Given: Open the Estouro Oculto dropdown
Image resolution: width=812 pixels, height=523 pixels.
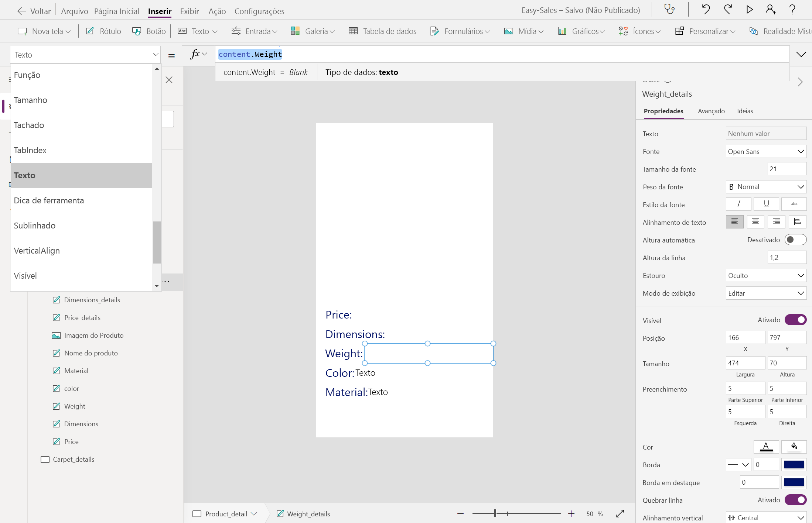Looking at the screenshot, I should (x=766, y=275).
